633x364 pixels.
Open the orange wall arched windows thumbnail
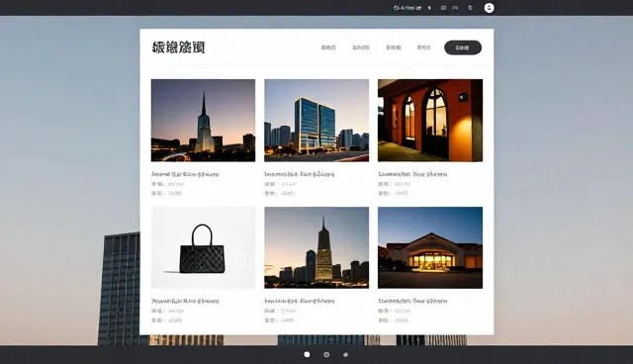pyautogui.click(x=430, y=121)
